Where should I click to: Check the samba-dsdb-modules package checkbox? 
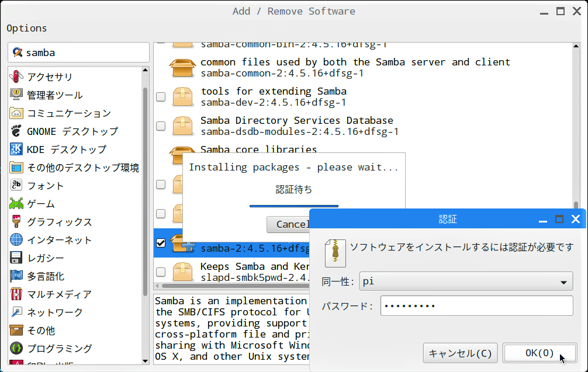click(x=161, y=126)
